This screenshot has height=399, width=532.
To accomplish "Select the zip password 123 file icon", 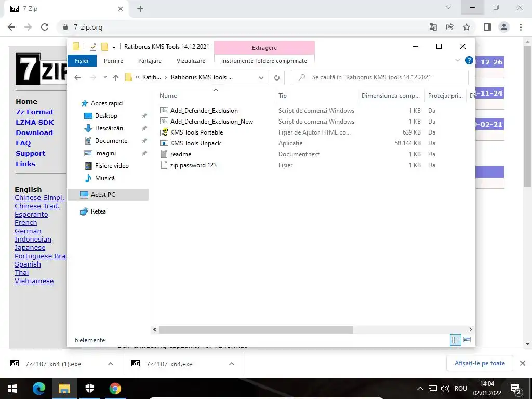I will coord(164,165).
